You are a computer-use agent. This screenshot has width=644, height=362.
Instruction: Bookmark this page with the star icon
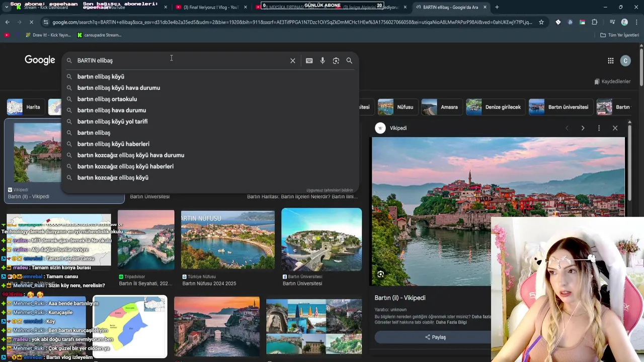pyautogui.click(x=541, y=22)
